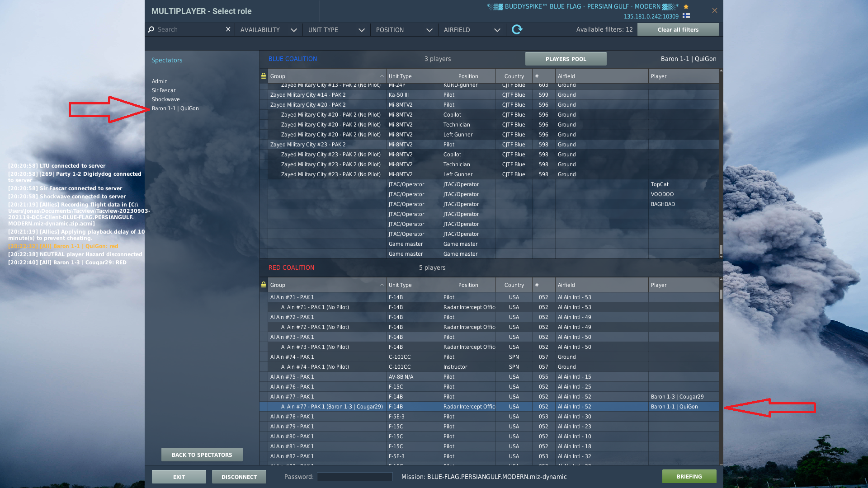Screen dimensions: 868x488
Task: Click BACK TO SPECTATORS button
Action: point(202,455)
